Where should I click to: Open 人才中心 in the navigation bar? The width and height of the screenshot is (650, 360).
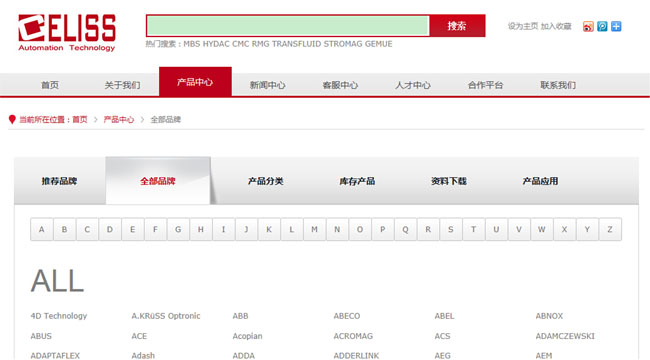[412, 85]
